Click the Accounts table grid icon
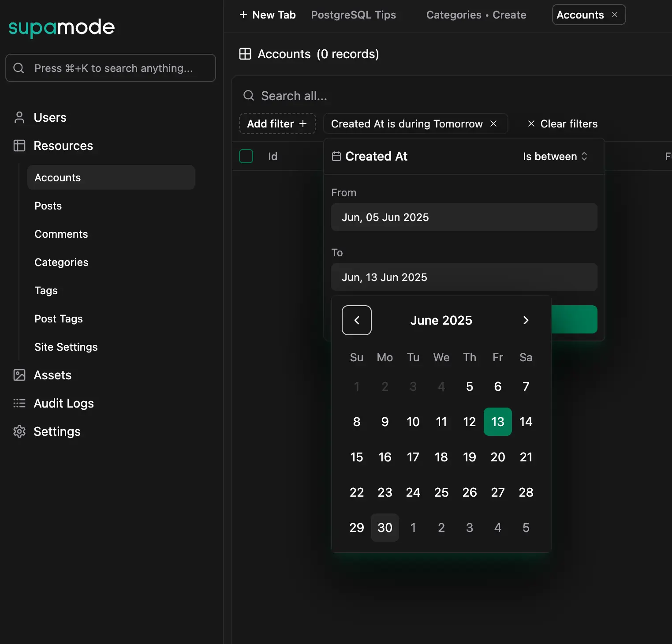 click(x=245, y=54)
